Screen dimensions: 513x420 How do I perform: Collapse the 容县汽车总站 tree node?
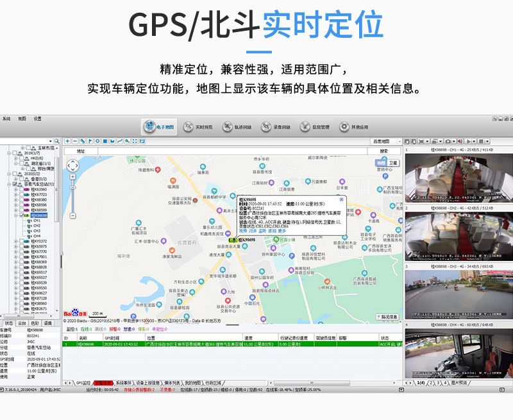pos(9,184)
